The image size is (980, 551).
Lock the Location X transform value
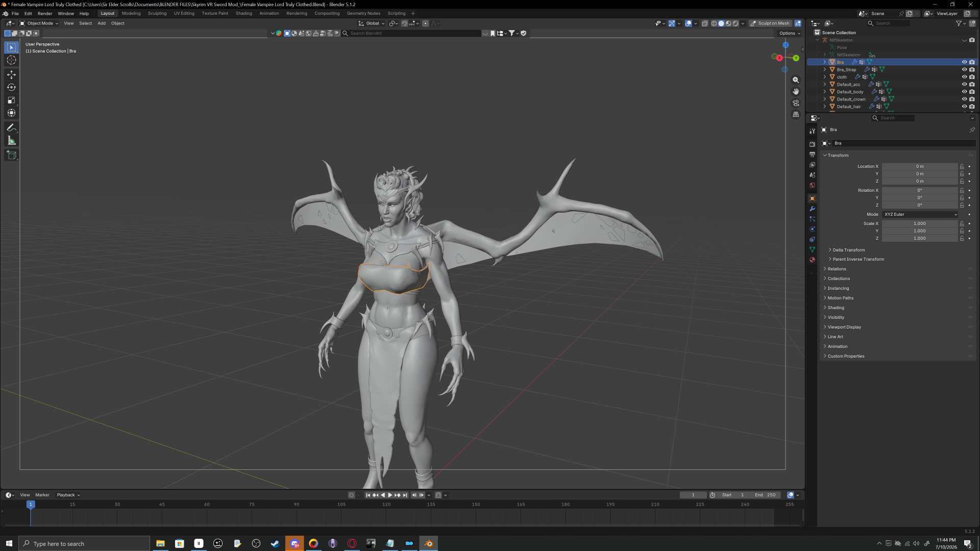click(962, 166)
